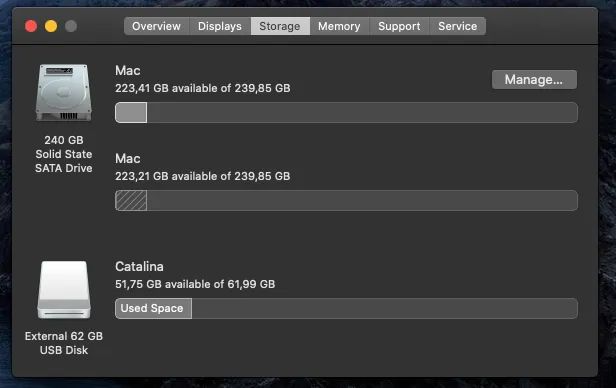Screen dimensions: 616x388
Task: Select the Storage tab
Action: click(x=280, y=26)
